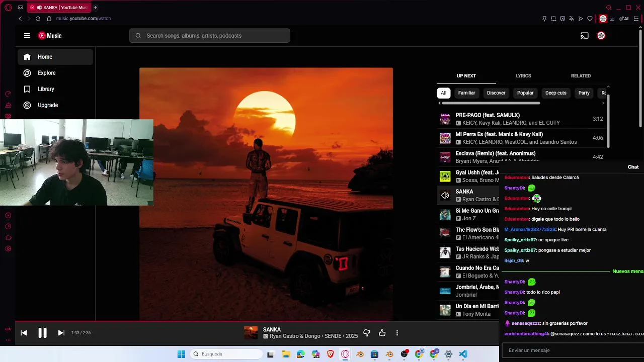
Task: Select the Popular filter chip
Action: pyautogui.click(x=525, y=93)
